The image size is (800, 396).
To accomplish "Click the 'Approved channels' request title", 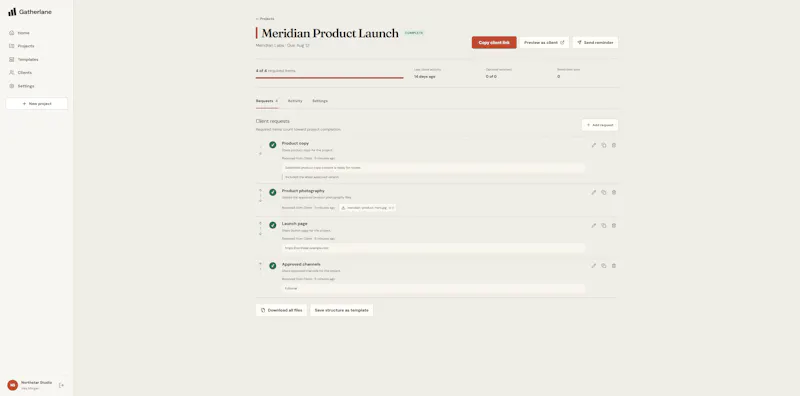I will (x=301, y=264).
